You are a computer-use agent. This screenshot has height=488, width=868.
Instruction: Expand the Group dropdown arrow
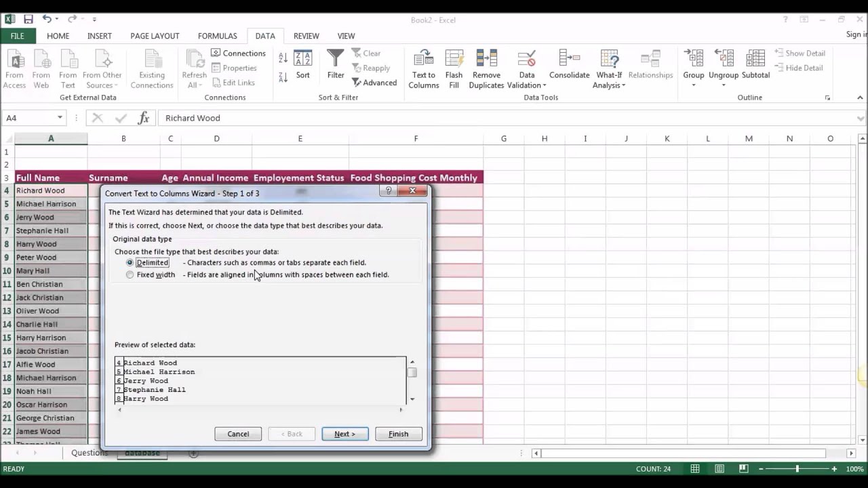(x=693, y=85)
